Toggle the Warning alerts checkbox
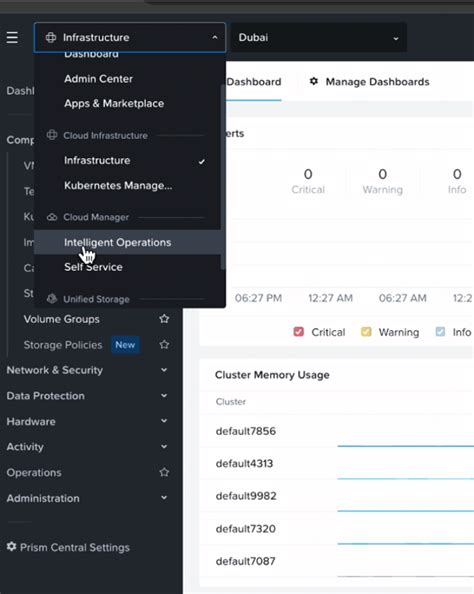474x594 pixels. pyautogui.click(x=366, y=332)
